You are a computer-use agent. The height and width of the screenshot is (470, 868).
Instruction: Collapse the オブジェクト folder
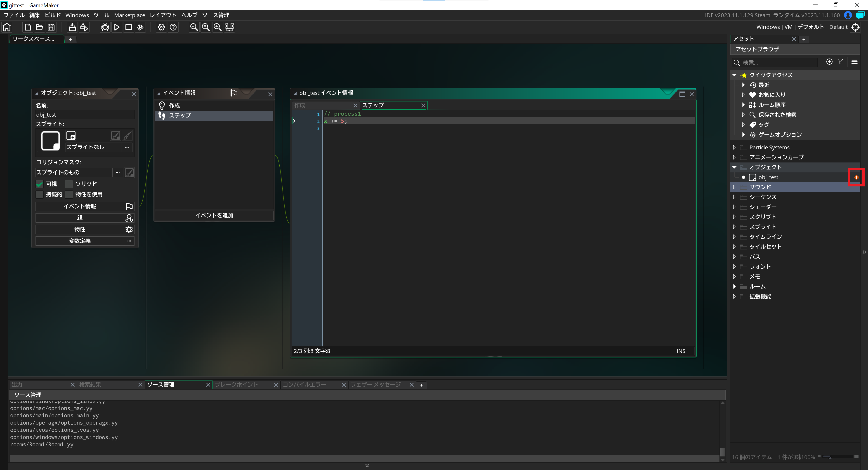pyautogui.click(x=734, y=167)
